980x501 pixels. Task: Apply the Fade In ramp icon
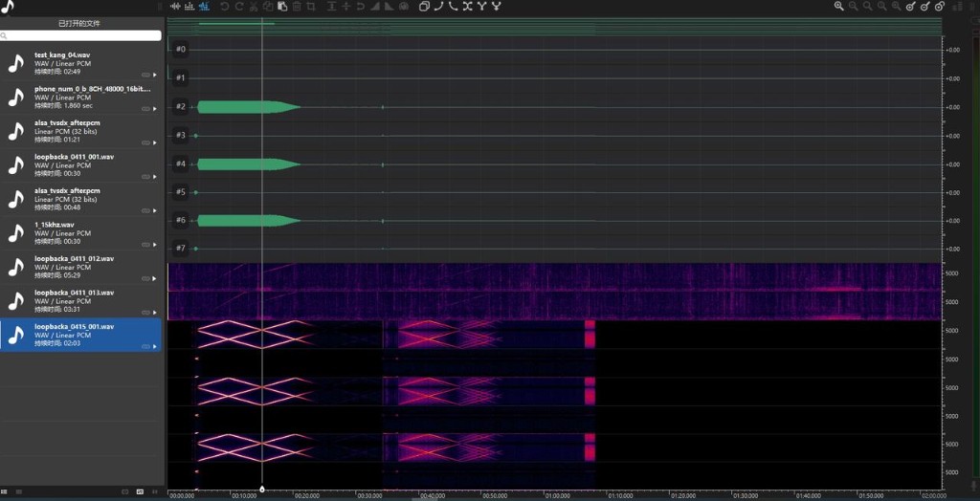(x=375, y=7)
